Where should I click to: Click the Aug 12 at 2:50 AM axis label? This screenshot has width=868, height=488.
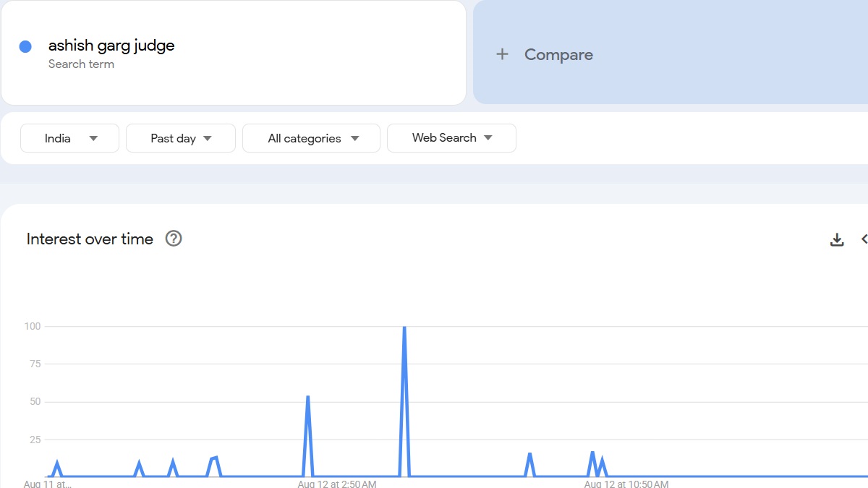click(336, 484)
